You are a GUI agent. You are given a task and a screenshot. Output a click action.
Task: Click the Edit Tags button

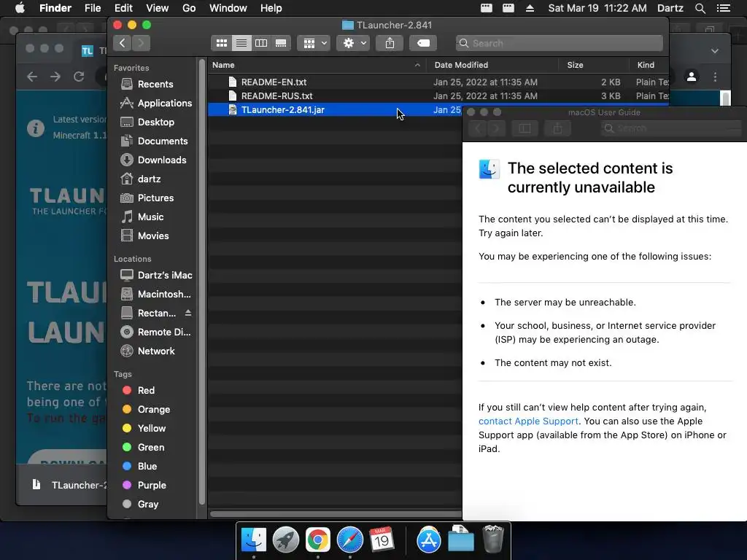pyautogui.click(x=423, y=43)
